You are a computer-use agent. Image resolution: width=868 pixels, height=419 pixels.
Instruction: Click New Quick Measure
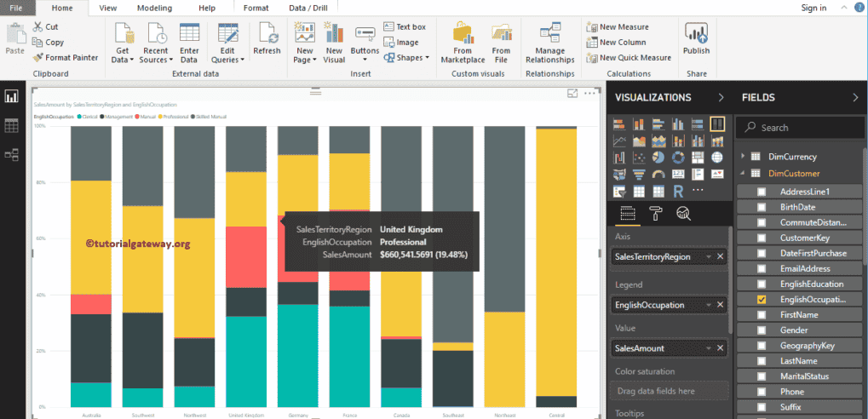tap(629, 58)
